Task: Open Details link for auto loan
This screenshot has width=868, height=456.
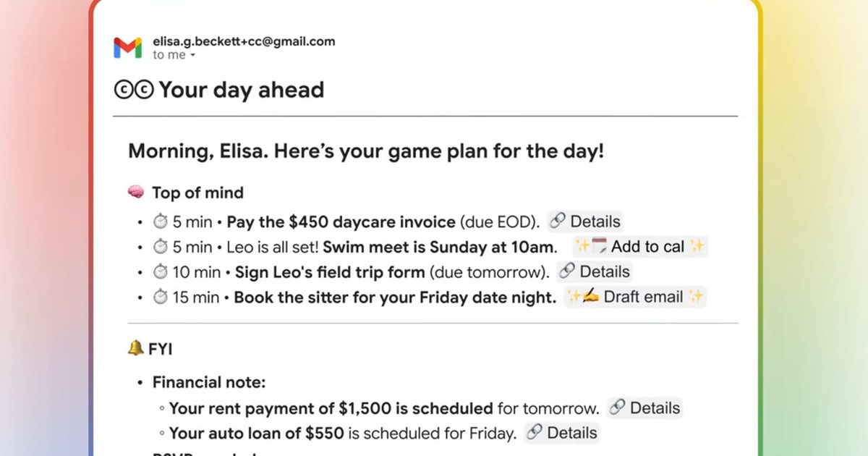Action: point(561,434)
